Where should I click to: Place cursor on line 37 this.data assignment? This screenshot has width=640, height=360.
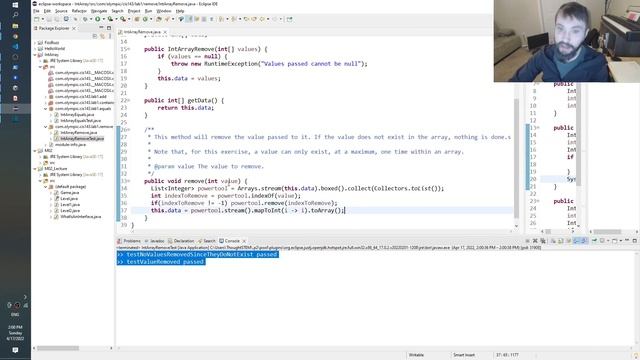coord(248,210)
